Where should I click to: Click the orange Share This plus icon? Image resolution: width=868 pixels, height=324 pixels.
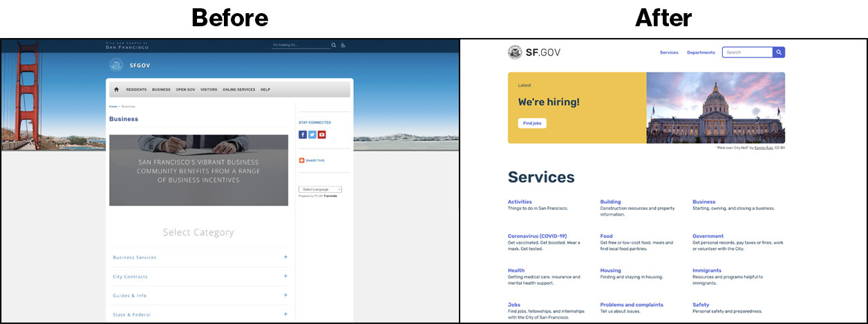(301, 160)
